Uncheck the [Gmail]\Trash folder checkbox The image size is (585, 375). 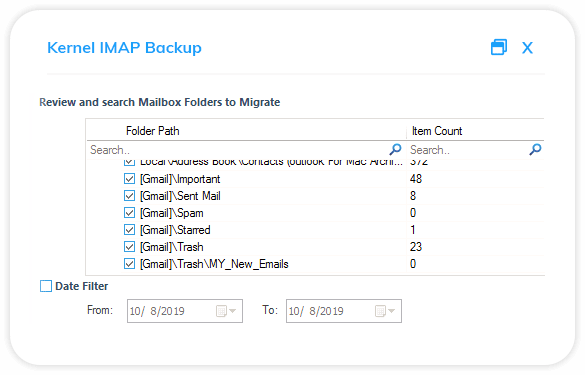pos(129,247)
